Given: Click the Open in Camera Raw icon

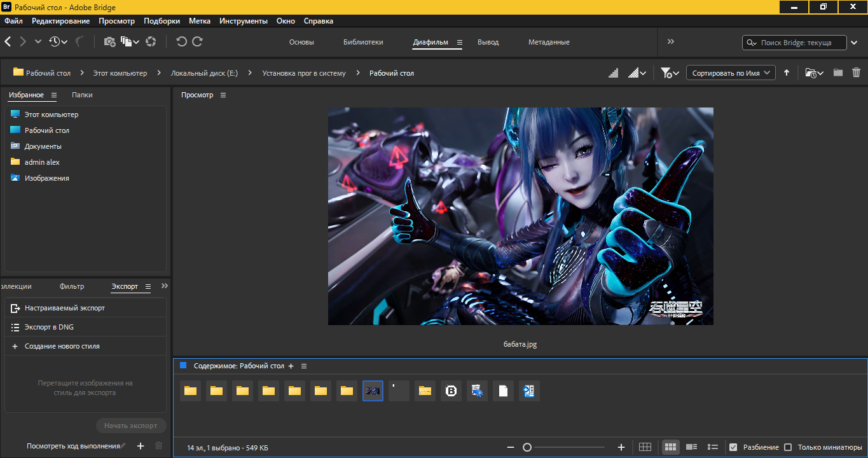Looking at the screenshot, I should click(x=151, y=42).
